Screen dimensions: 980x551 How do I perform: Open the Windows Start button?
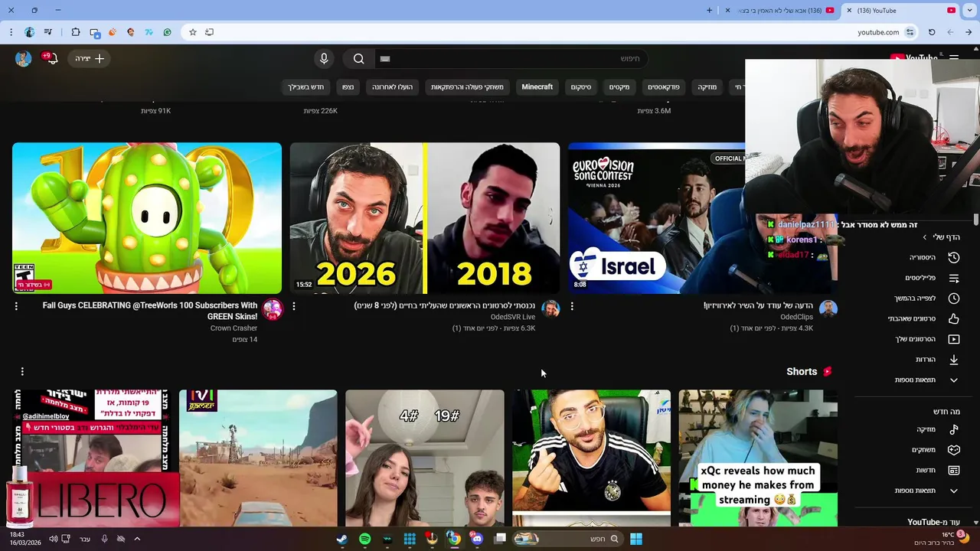(x=636, y=539)
